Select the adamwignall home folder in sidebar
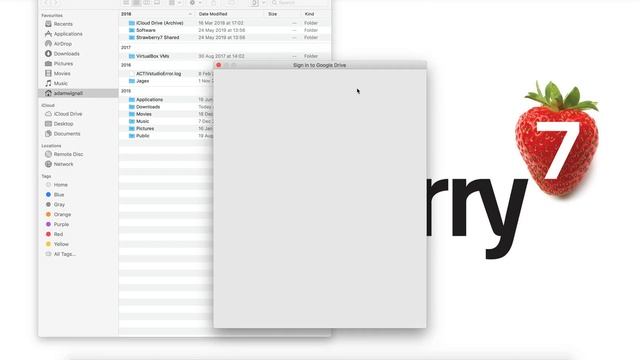This screenshot has height=360, width=640. pos(78,93)
